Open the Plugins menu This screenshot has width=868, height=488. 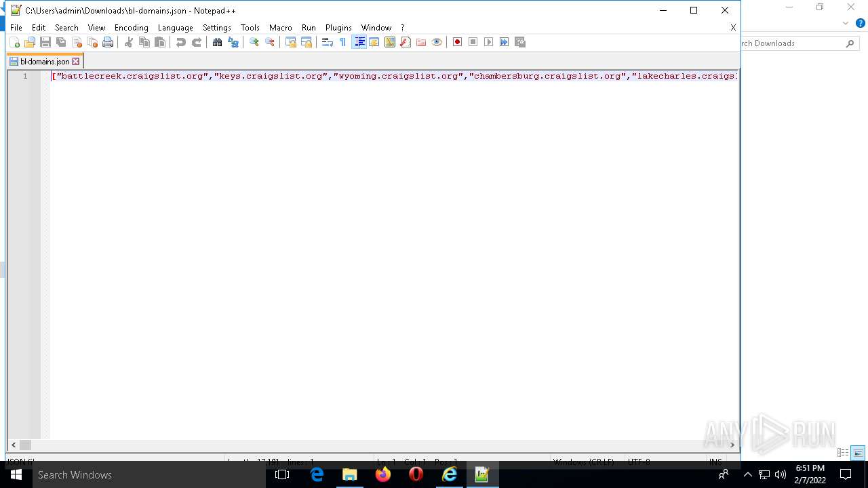pos(338,28)
